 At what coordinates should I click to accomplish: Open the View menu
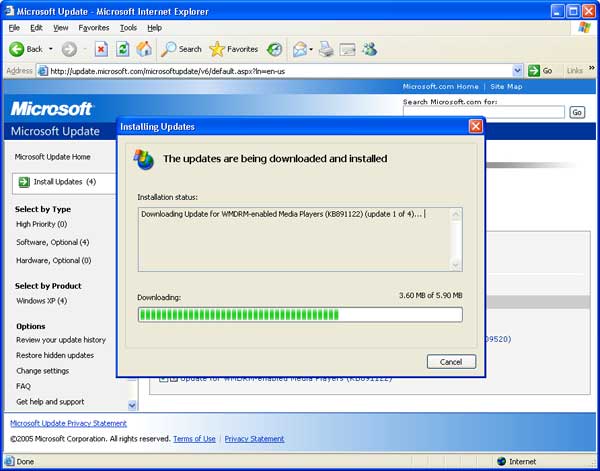pyautogui.click(x=60, y=28)
